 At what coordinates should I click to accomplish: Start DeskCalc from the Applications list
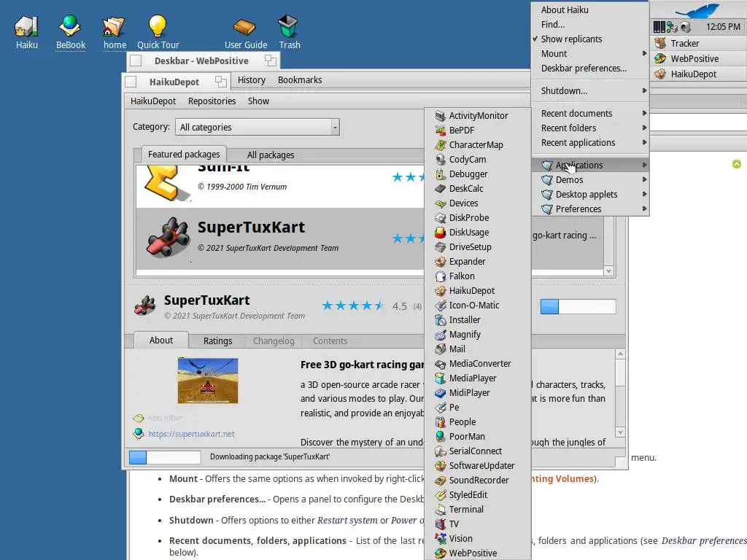(477, 189)
